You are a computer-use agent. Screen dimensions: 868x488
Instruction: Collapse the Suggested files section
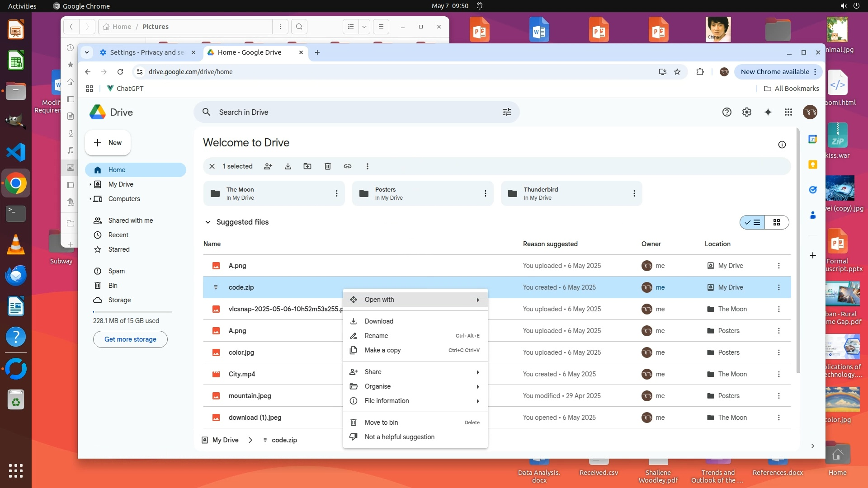(208, 222)
